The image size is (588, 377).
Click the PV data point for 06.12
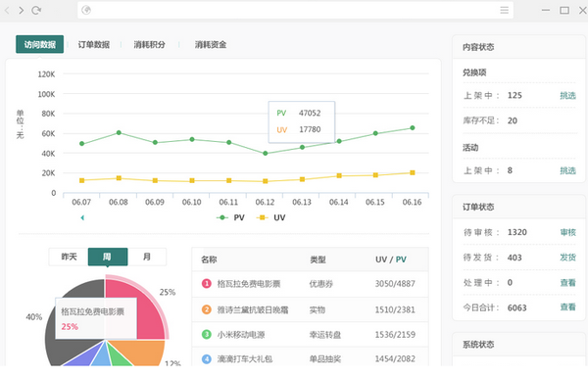266,154
